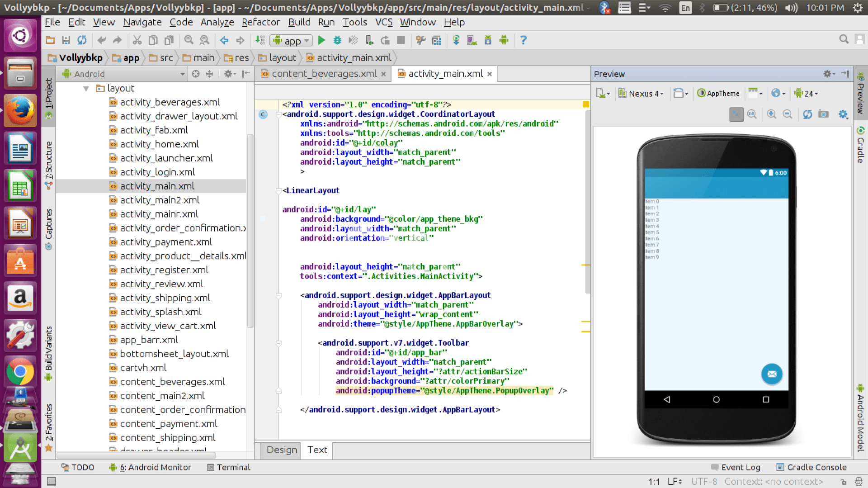Run the app with the green play button
The height and width of the screenshot is (488, 868).
pos(321,40)
